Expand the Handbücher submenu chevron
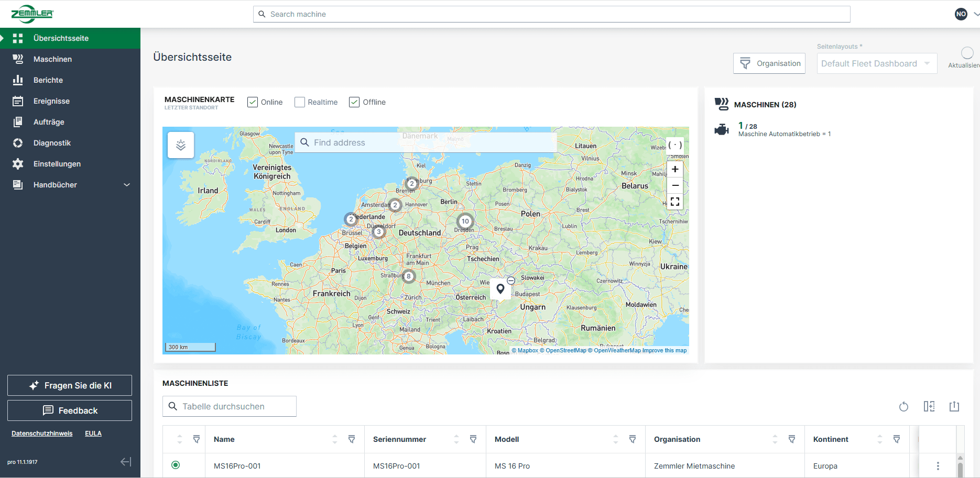 (127, 185)
